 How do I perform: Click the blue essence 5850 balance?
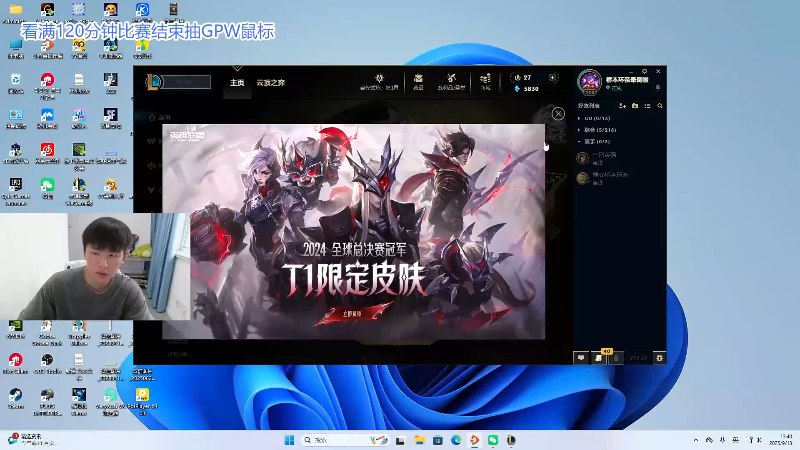click(527, 89)
